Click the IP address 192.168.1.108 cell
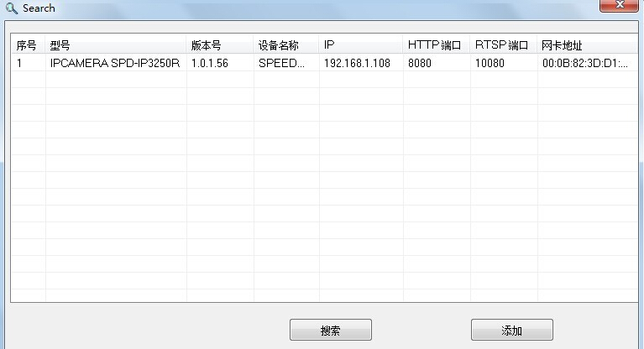 point(357,63)
